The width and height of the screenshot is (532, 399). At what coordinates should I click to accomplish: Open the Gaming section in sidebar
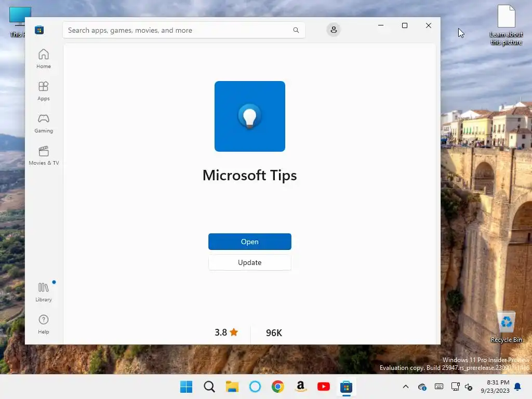click(44, 123)
